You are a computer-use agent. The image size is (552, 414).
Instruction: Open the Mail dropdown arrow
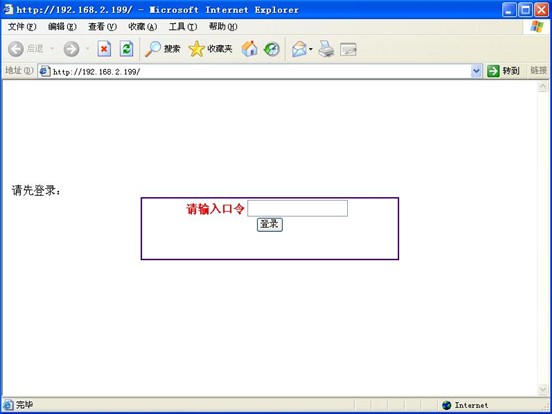click(x=310, y=49)
